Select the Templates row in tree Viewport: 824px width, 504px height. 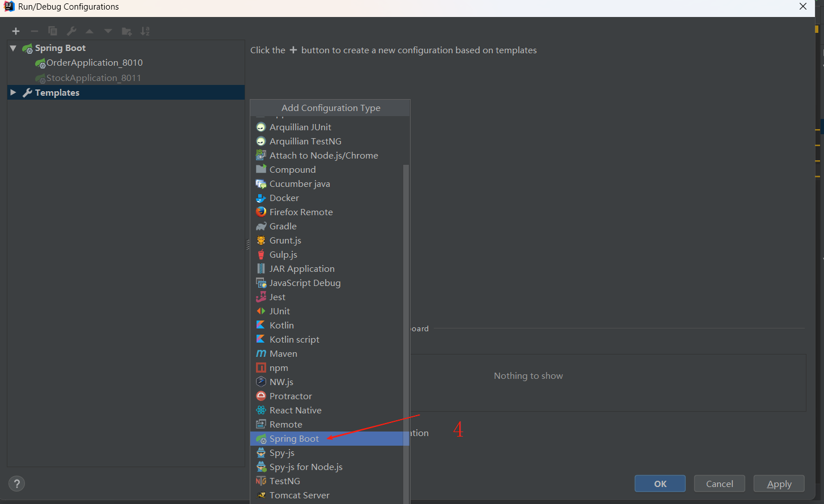(126, 92)
